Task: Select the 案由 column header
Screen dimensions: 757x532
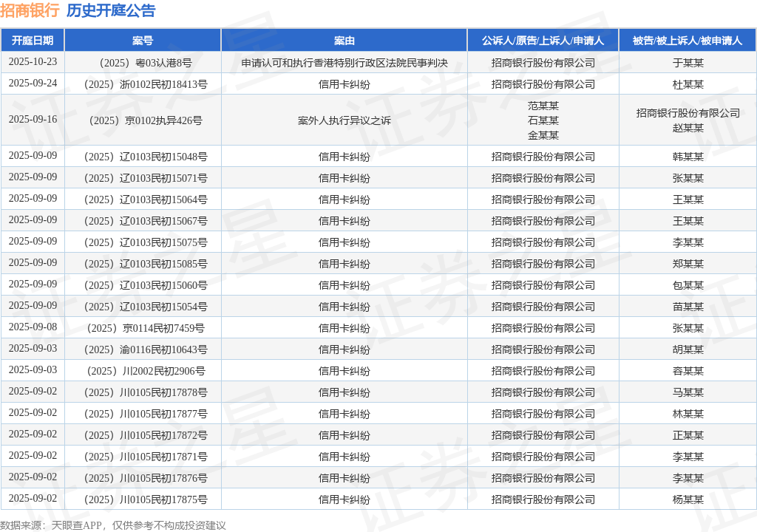Action: (344, 41)
